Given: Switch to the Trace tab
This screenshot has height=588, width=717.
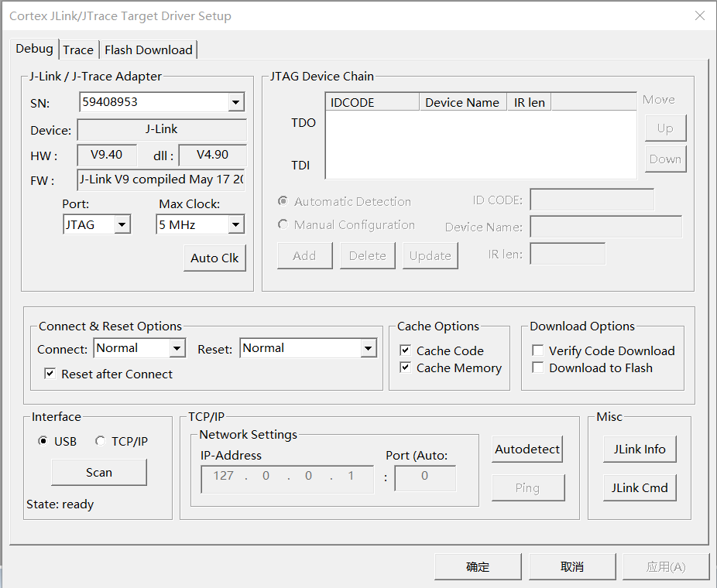Looking at the screenshot, I should (78, 50).
